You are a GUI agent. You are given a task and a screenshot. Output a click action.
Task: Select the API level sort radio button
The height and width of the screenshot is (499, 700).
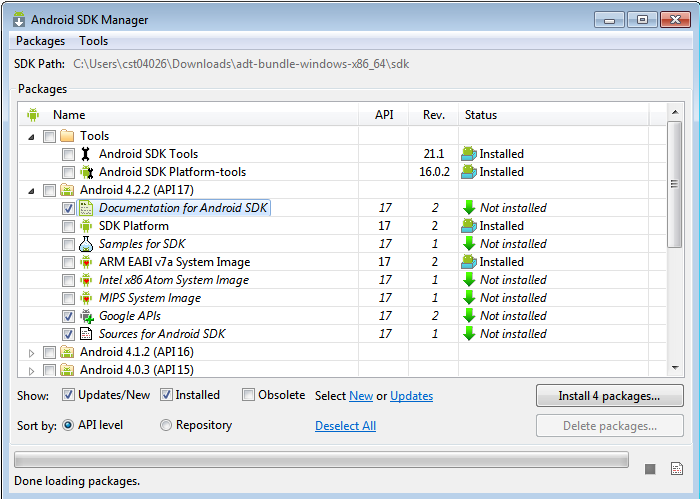tap(68, 425)
